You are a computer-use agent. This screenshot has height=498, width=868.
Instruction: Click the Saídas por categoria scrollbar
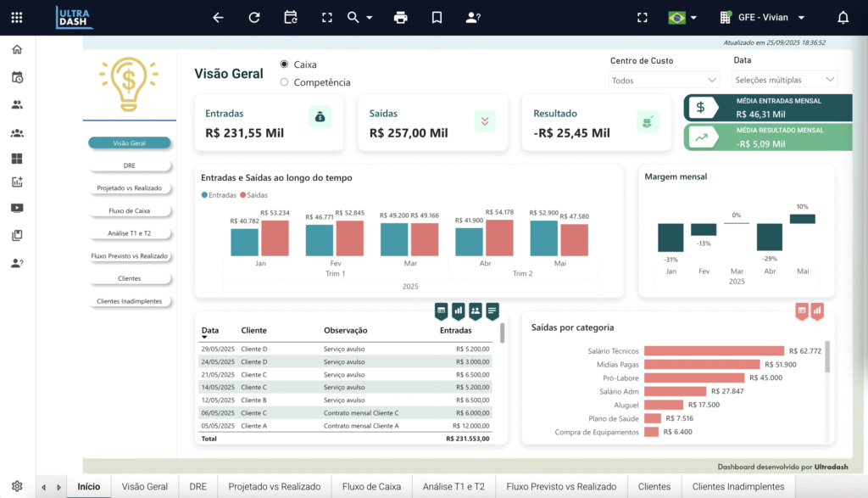[x=827, y=356]
